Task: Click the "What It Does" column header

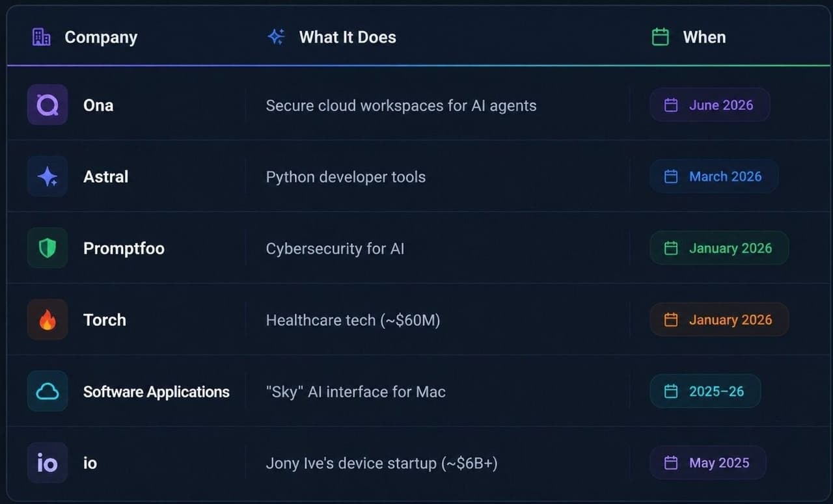Action: click(x=348, y=37)
